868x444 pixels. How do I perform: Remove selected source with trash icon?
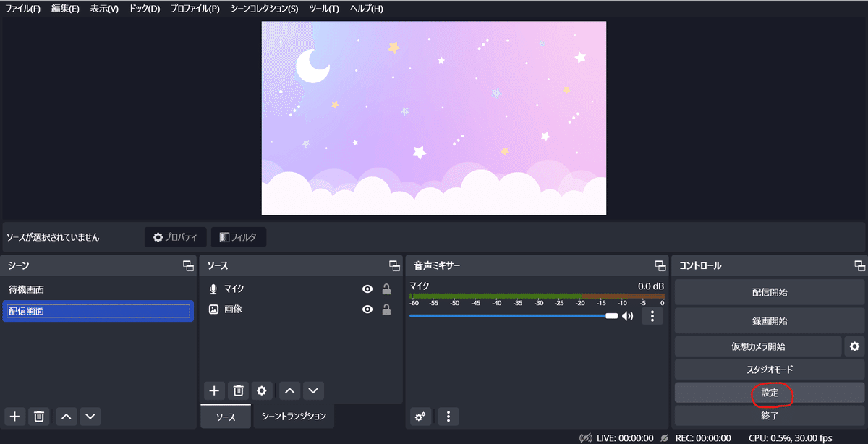click(x=238, y=390)
